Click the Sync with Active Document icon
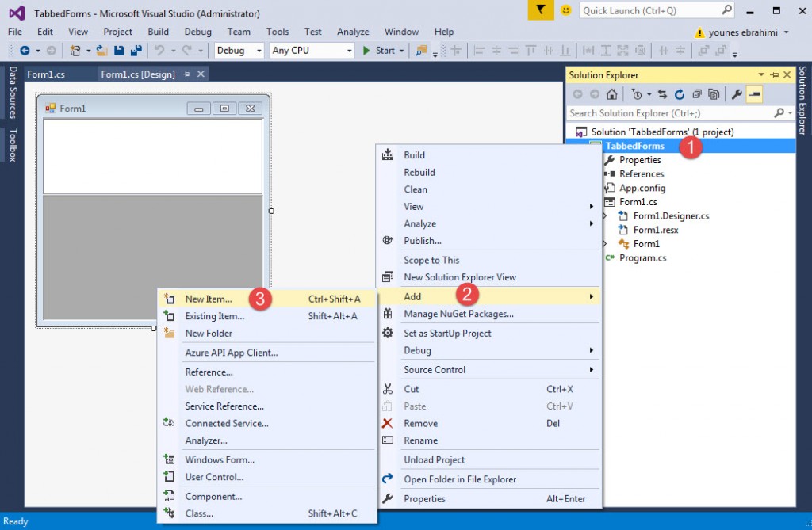Screen dimensions: 812x530 662,94
